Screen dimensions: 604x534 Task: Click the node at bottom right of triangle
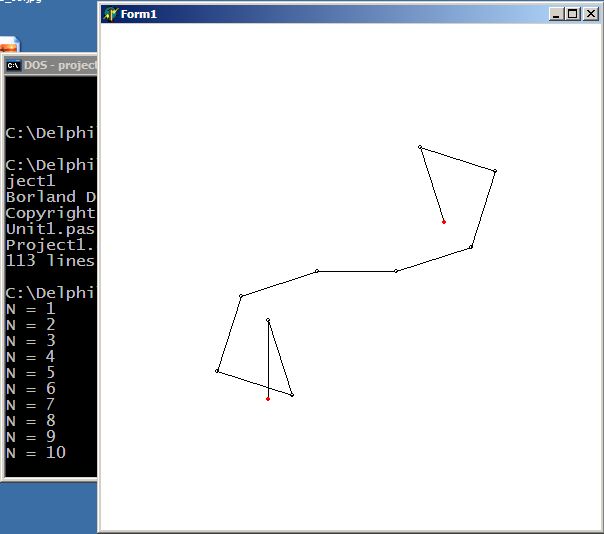(x=292, y=395)
